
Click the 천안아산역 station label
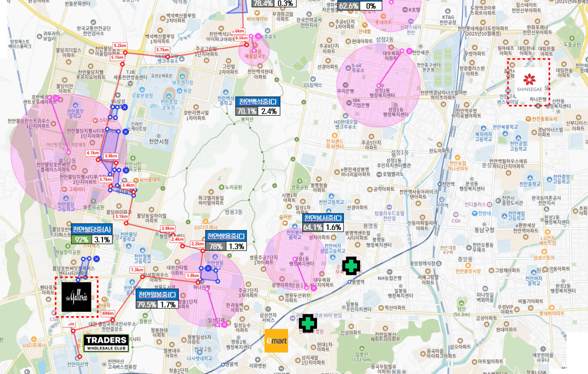(78, 364)
